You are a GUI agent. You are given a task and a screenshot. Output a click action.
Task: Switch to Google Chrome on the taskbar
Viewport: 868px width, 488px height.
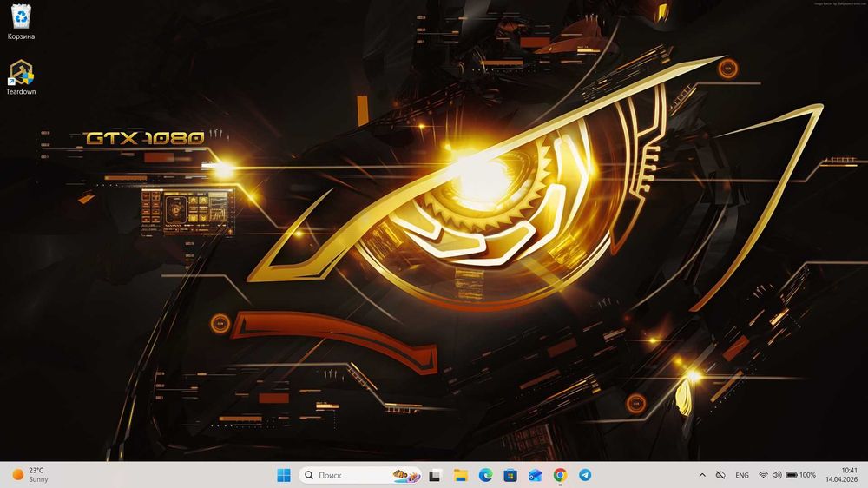tap(560, 475)
